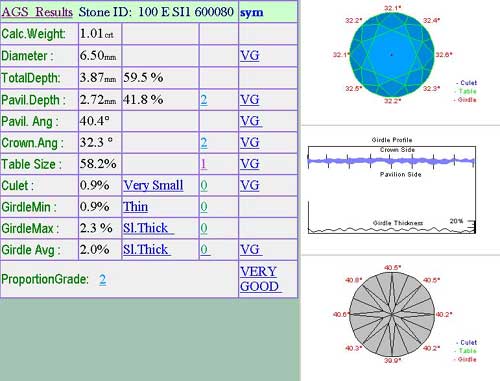The width and height of the screenshot is (500, 381).
Task: Open grade link 1 for Table Size
Action: [204, 164]
